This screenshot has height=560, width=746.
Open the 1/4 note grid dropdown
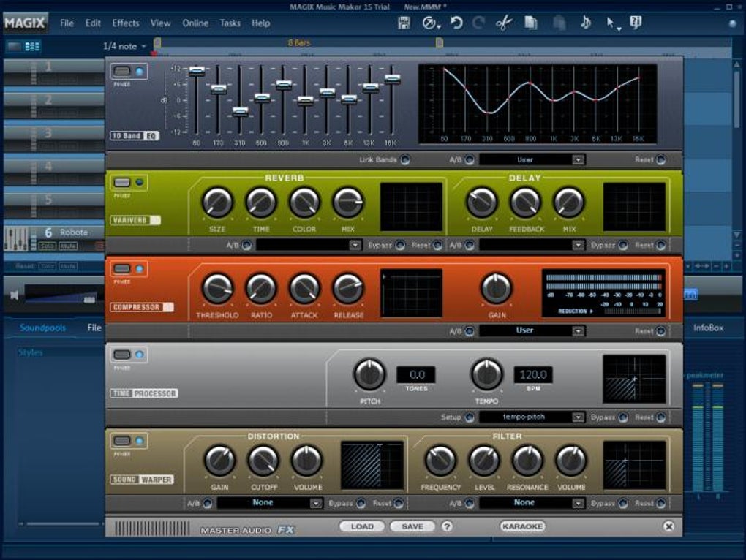(124, 46)
